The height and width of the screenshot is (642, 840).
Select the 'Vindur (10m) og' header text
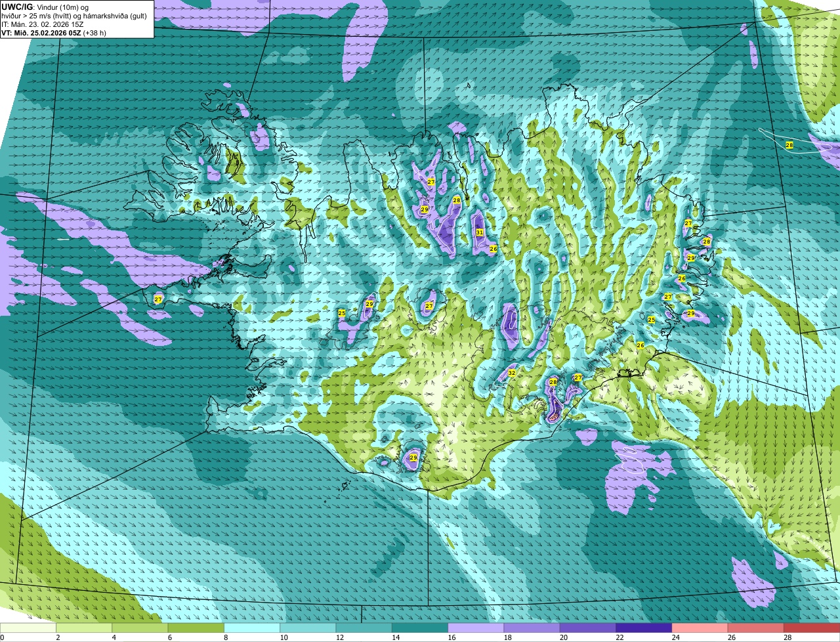[x=62, y=7]
